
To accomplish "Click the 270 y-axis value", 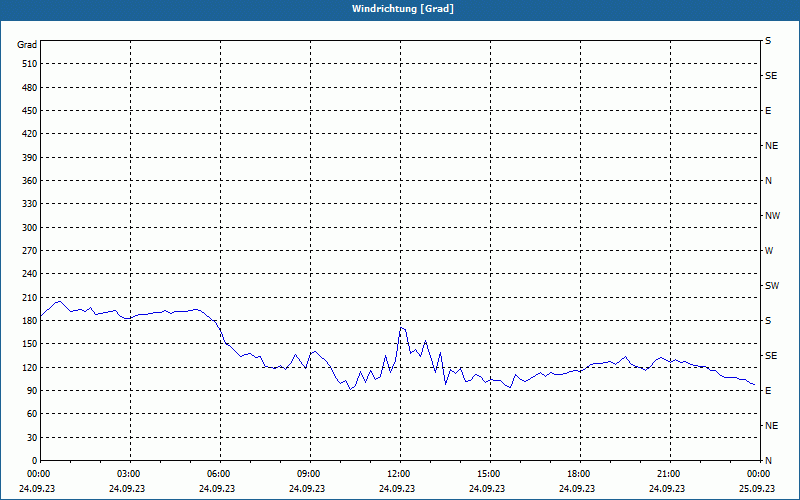I will 30,251.
